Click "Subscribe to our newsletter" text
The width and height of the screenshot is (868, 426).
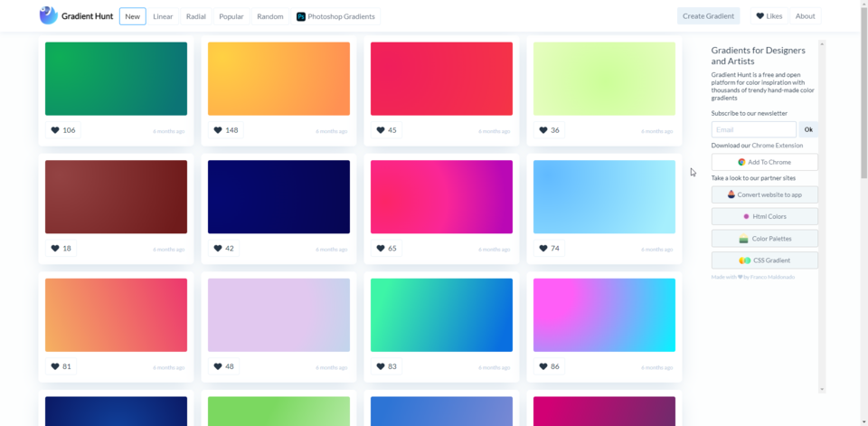pyautogui.click(x=749, y=113)
